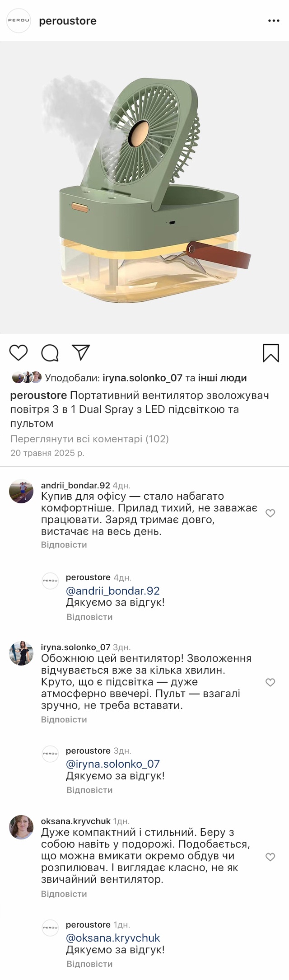View oksana.kryvchuk's avatar photo
The image size is (289, 980).
point(21,827)
